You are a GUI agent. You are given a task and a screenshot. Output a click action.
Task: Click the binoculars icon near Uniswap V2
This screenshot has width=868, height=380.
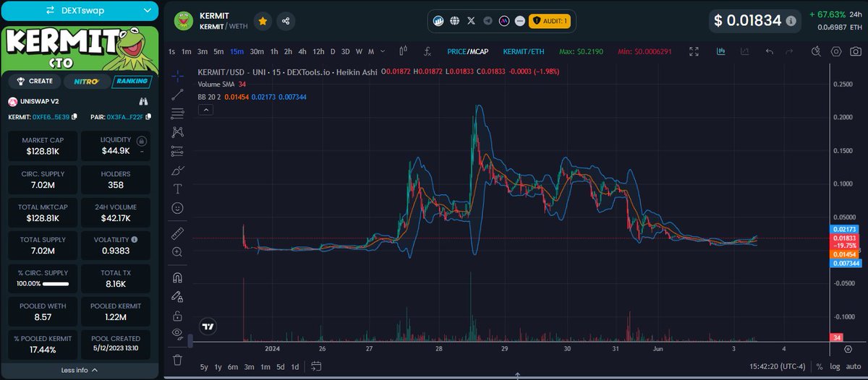(x=144, y=102)
